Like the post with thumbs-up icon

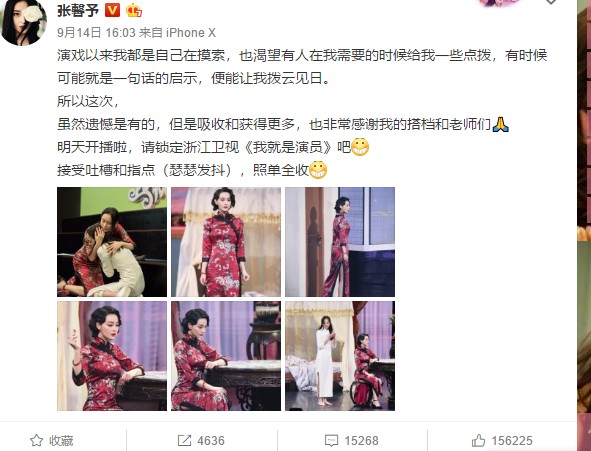point(478,440)
